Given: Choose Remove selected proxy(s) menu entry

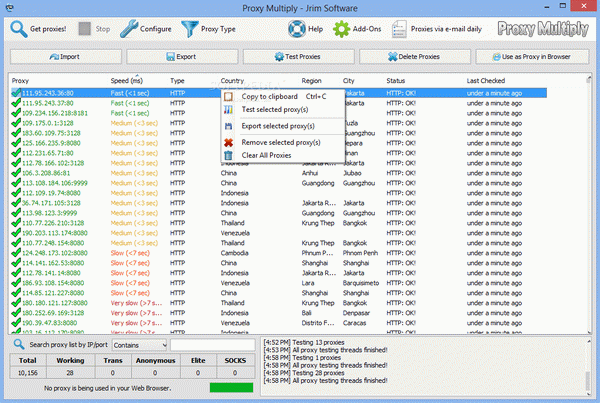Looking at the screenshot, I should (283, 142).
